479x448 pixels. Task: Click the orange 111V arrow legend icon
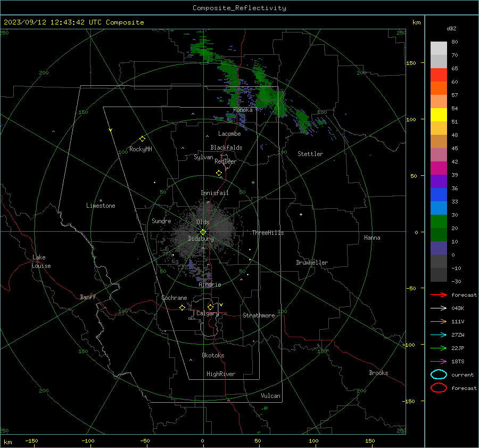(439, 321)
